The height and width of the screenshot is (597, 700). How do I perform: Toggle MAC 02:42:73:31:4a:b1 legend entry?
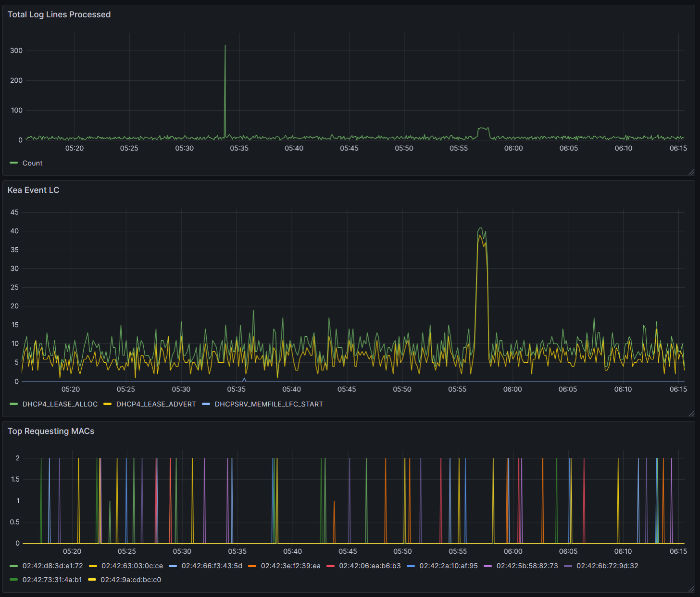click(x=52, y=580)
